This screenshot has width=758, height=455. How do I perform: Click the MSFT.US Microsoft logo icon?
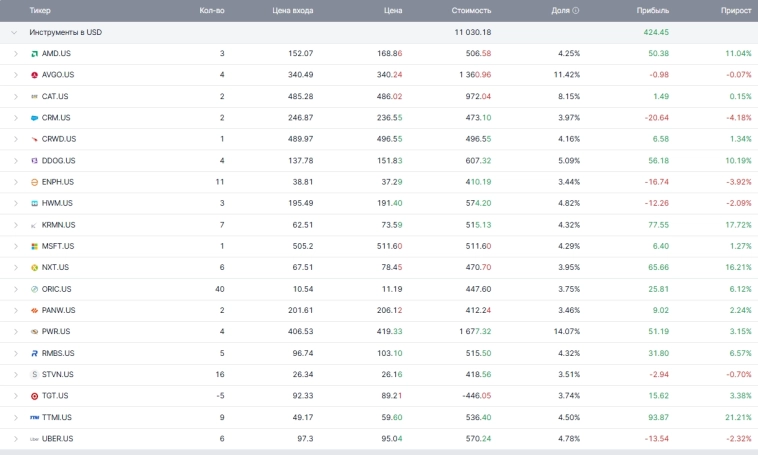point(35,246)
